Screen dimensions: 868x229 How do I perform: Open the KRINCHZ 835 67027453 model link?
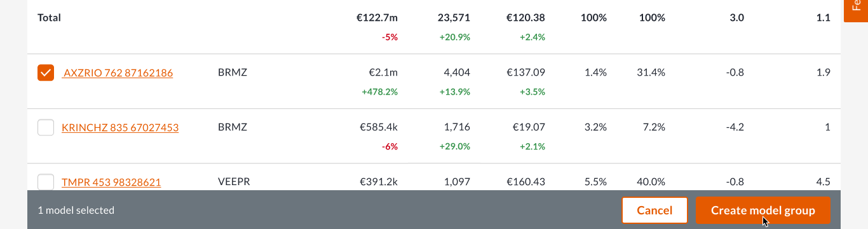[x=120, y=128]
